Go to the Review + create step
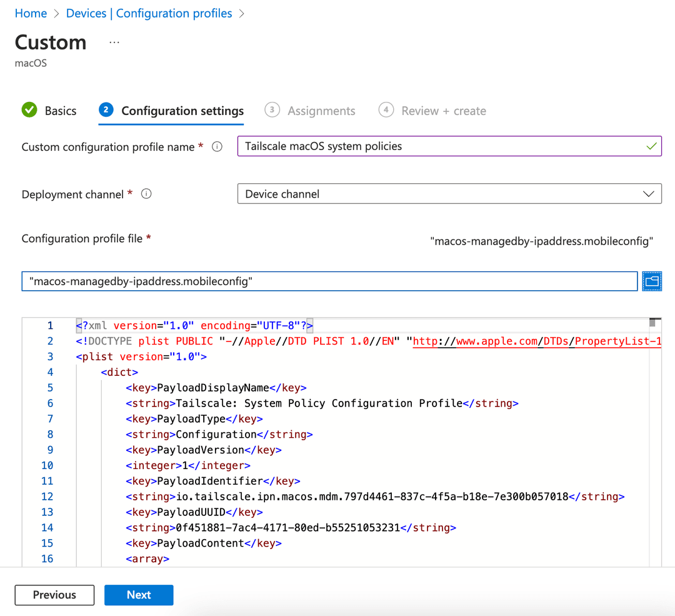Image resolution: width=675 pixels, height=616 pixels. click(x=444, y=110)
